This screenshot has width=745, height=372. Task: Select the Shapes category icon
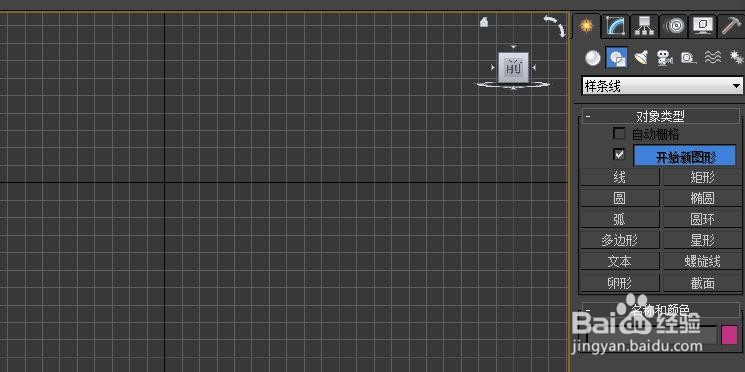[x=616, y=58]
